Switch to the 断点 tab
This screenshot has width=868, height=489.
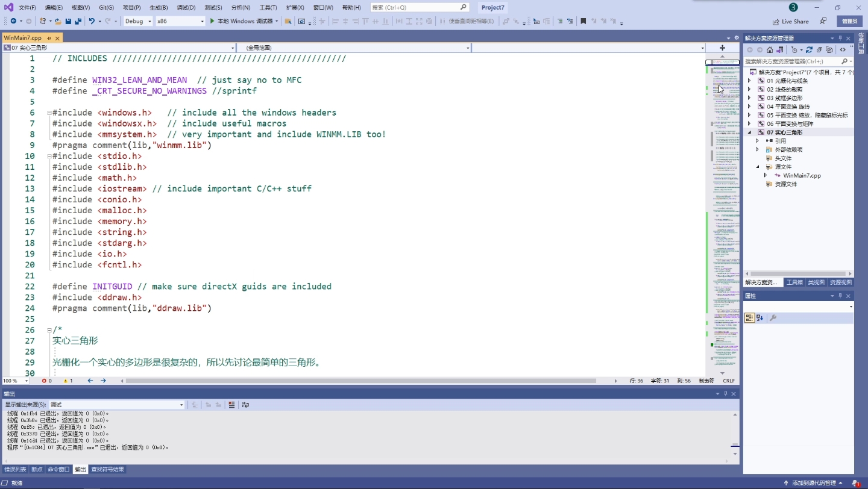[37, 469]
